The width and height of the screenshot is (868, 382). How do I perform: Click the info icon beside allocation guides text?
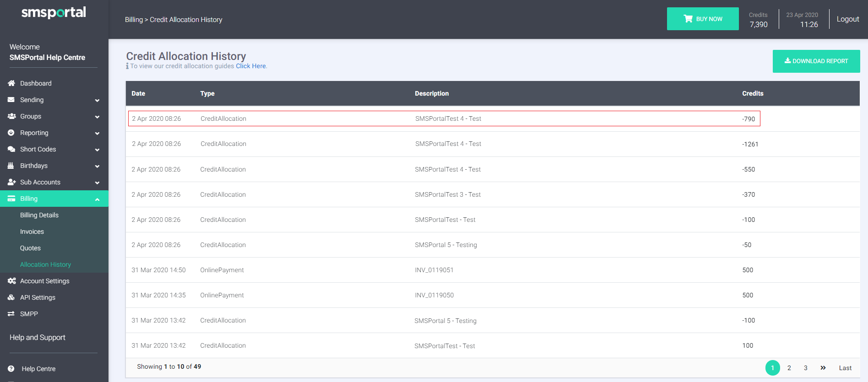127,66
